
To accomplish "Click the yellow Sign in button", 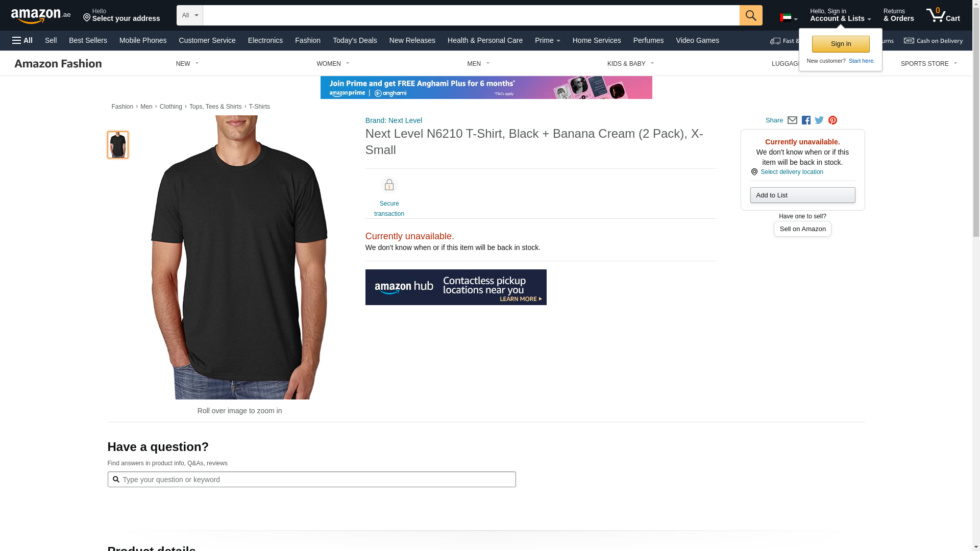I will click(841, 44).
